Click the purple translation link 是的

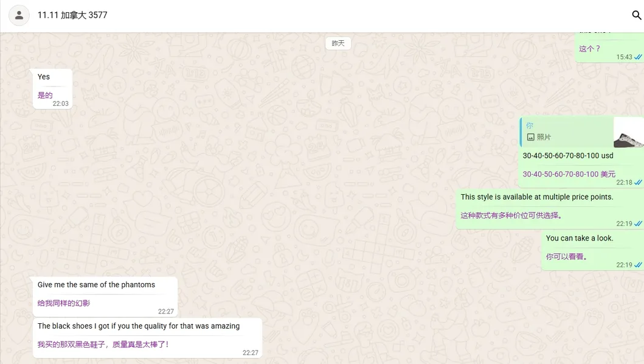pyautogui.click(x=44, y=95)
